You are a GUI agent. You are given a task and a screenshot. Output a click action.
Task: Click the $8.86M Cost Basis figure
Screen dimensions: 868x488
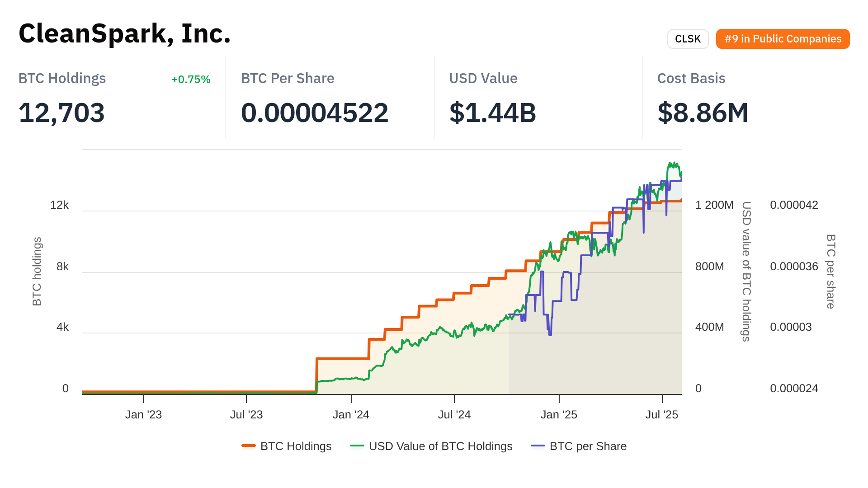[x=703, y=113]
